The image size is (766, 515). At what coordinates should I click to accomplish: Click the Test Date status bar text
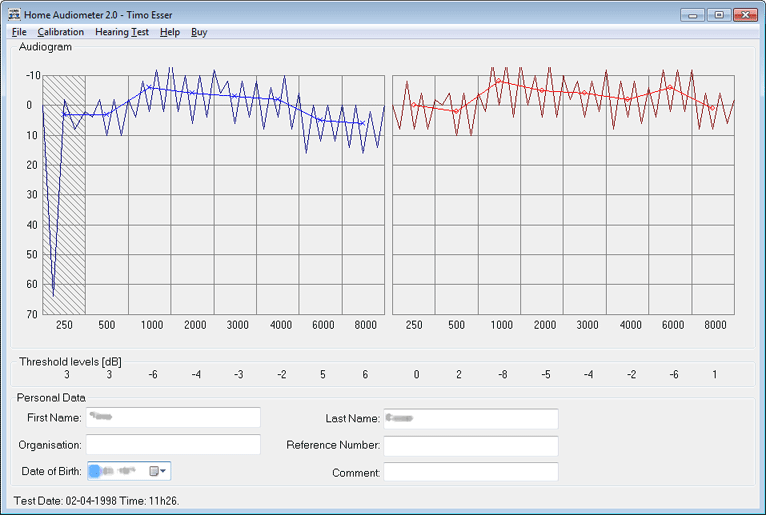coord(96,500)
